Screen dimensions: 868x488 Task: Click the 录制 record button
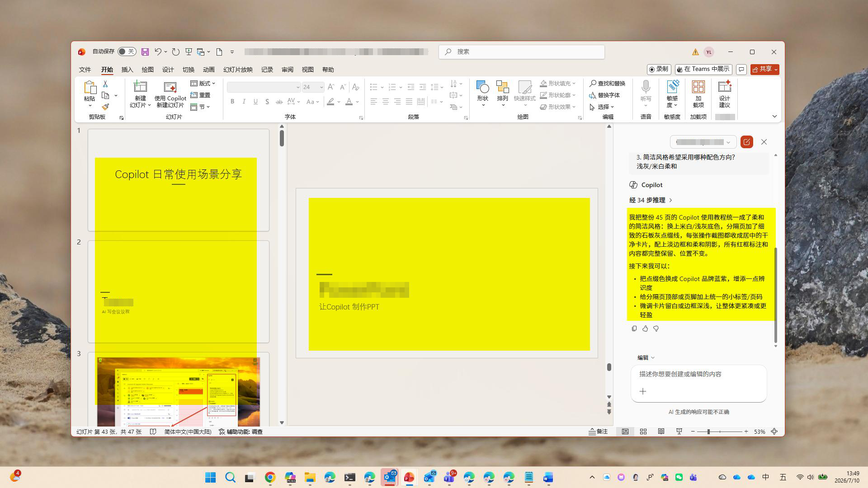click(x=659, y=69)
